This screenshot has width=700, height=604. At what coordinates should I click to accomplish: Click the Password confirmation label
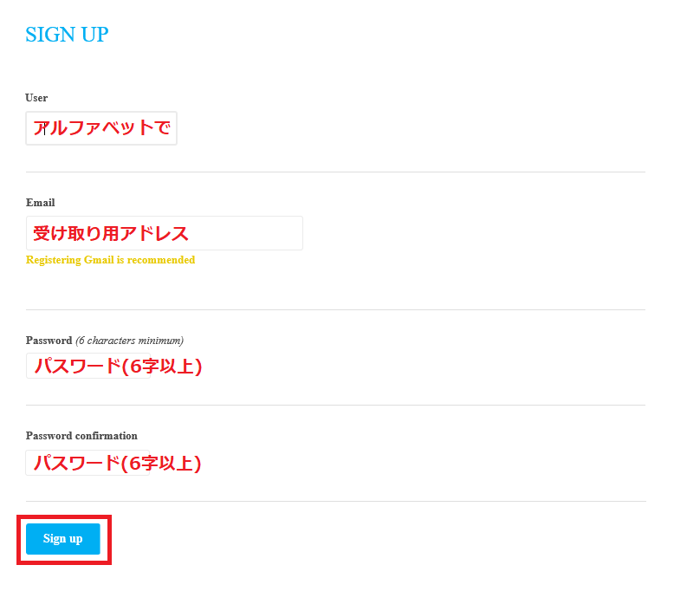[81, 436]
